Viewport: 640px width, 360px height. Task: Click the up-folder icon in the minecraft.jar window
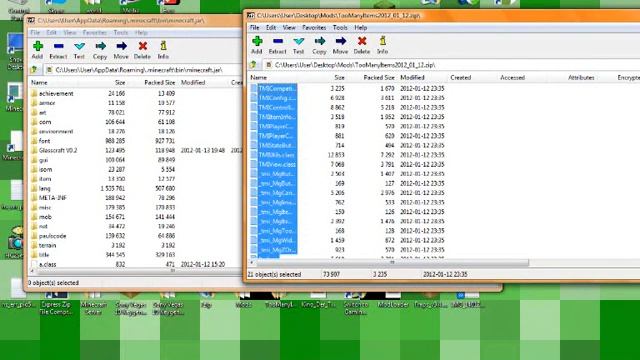(x=35, y=70)
